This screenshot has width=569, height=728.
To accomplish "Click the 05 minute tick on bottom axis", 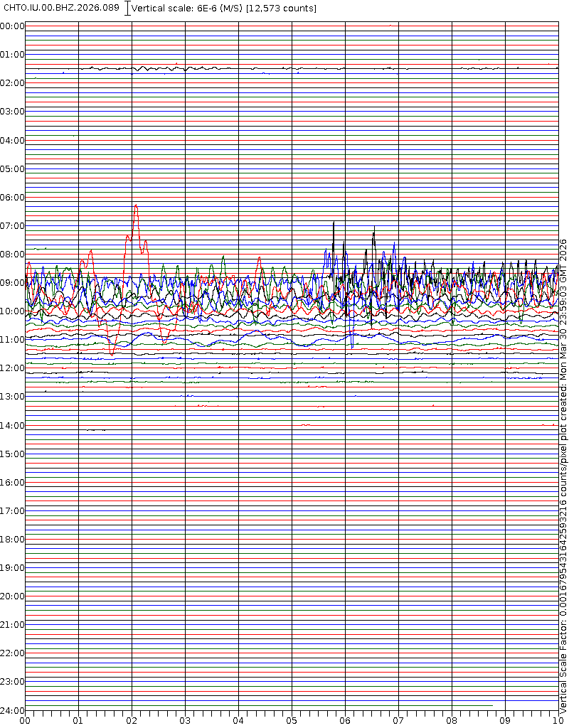I will pos(292,721).
